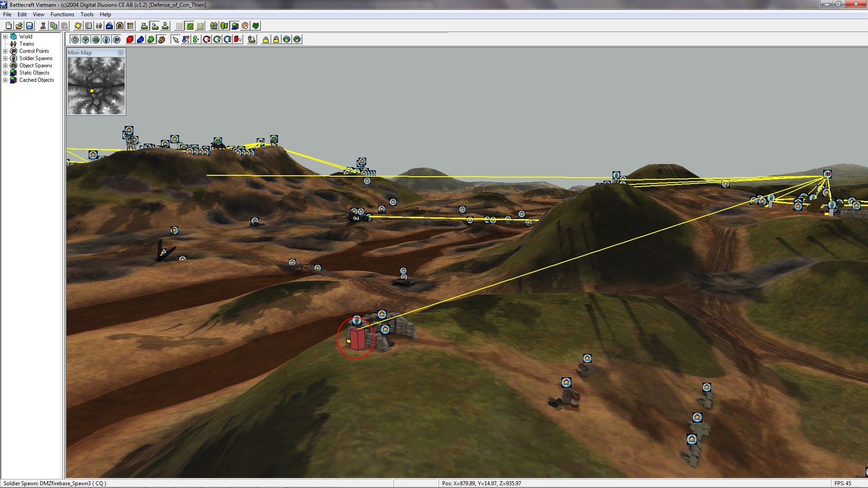Add object using blue cube icon
The width and height of the screenshot is (868, 488).
pos(140,39)
